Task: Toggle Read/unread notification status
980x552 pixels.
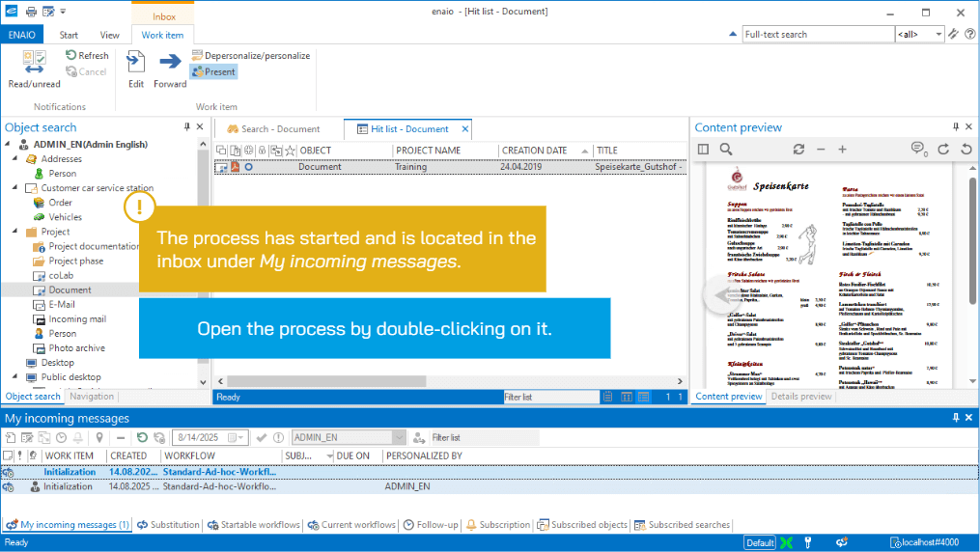Action: click(x=34, y=62)
